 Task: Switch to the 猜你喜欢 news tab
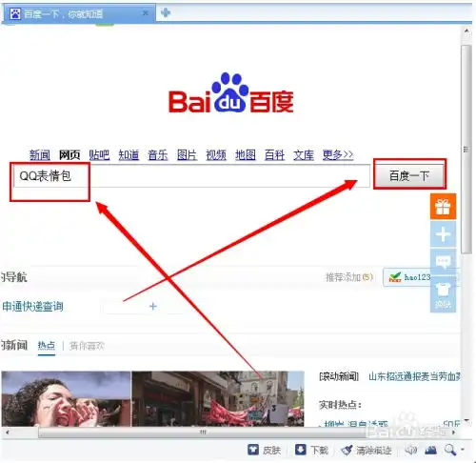pyautogui.click(x=87, y=346)
